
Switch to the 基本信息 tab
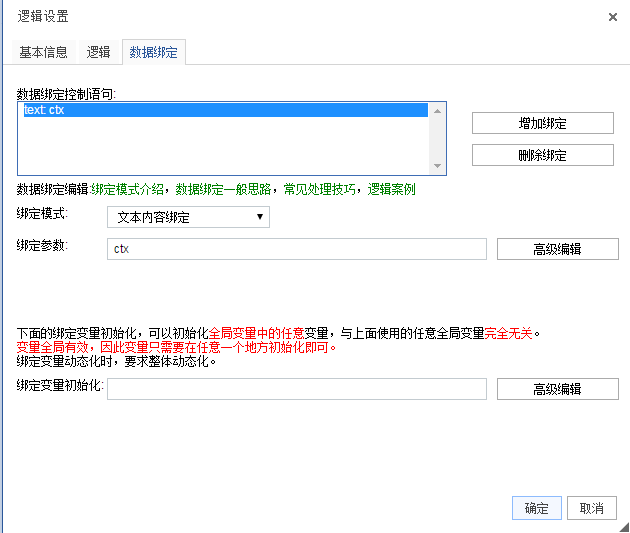(43, 52)
